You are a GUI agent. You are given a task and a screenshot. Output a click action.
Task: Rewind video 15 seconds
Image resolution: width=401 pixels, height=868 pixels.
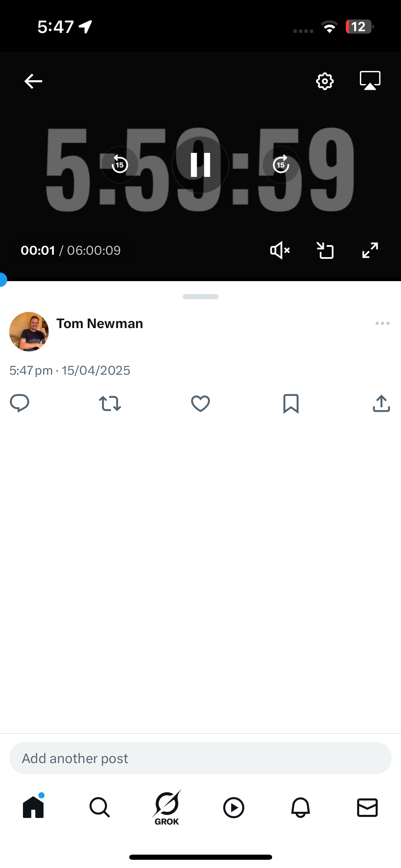coord(120,165)
